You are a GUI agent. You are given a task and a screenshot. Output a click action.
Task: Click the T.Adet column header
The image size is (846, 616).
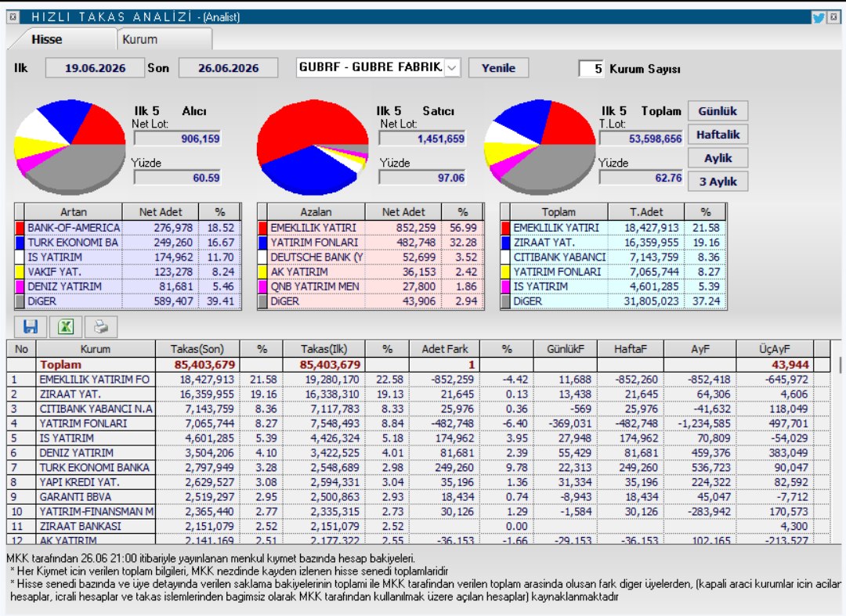[645, 212]
